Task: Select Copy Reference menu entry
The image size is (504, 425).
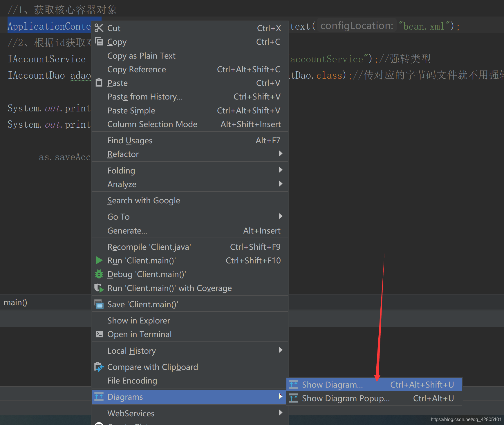Action: point(190,69)
